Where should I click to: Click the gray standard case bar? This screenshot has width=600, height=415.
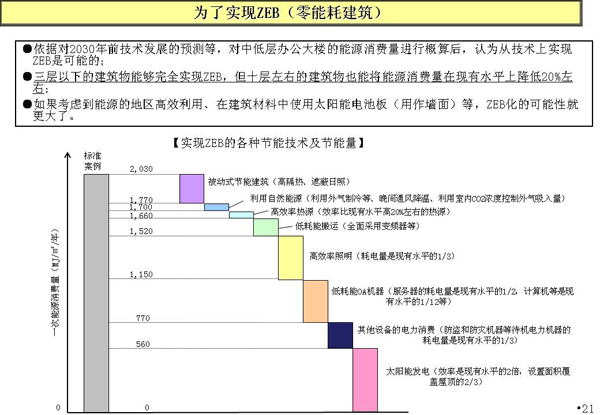coord(96,293)
